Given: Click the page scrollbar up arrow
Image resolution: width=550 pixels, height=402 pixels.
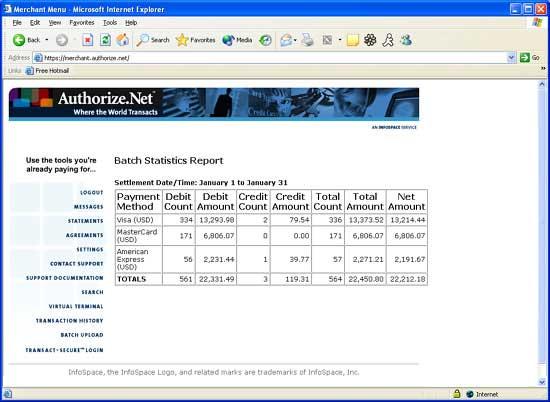Looking at the screenshot, I should click(542, 84).
